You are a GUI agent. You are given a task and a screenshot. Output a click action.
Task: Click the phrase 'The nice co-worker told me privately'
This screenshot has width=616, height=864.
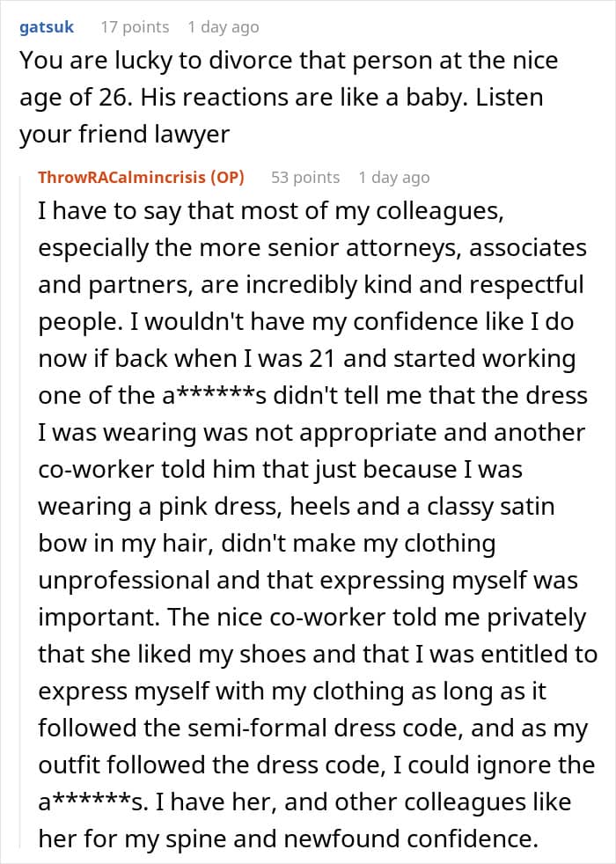click(377, 617)
